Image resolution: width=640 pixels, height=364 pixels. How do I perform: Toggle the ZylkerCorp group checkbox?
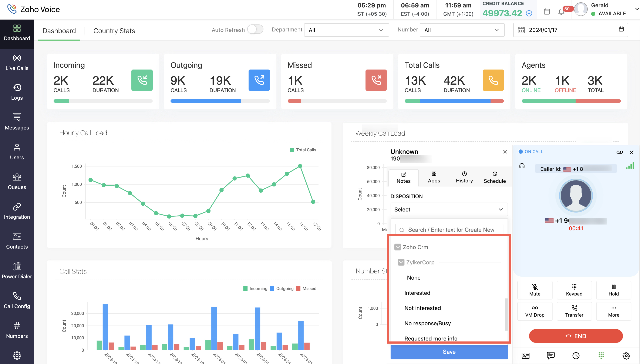[401, 262]
